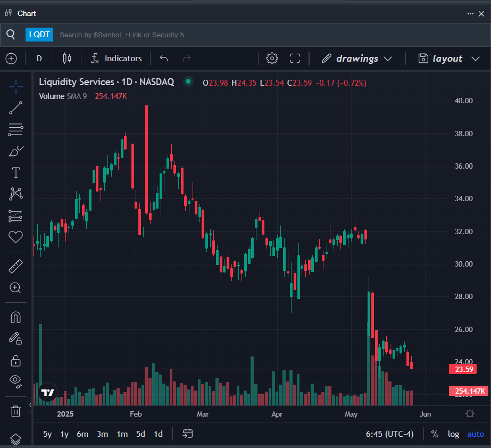Open chart settings gear

[272, 59]
